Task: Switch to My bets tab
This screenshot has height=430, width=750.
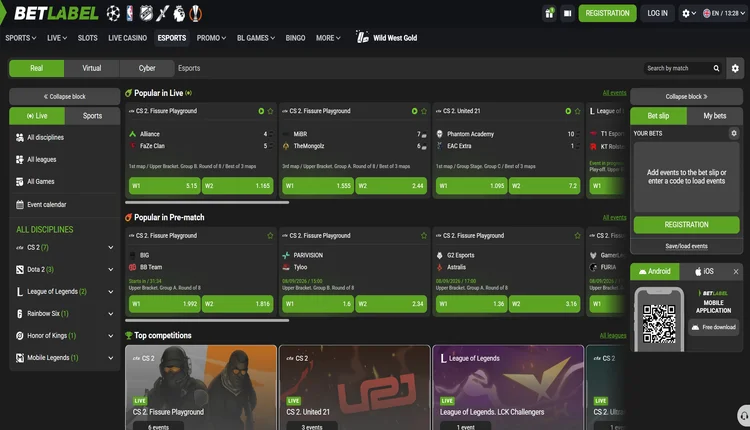Action: click(715, 116)
